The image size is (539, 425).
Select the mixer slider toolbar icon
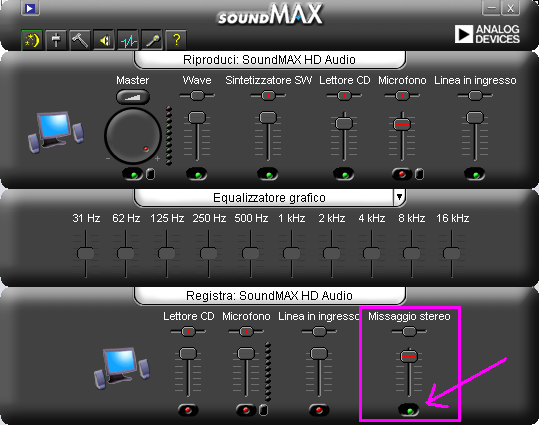56,40
